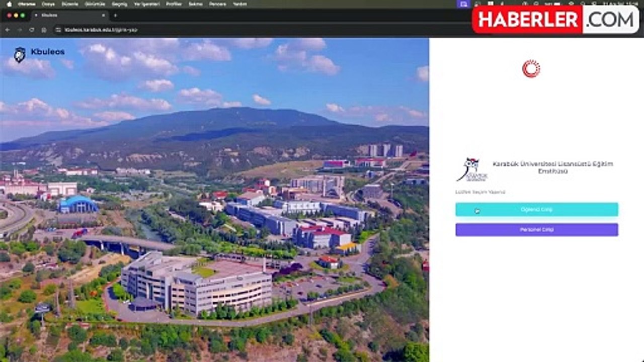Click the Kbuleos owl logo icon
Viewport: 644px width, 362px height.
coord(20,54)
